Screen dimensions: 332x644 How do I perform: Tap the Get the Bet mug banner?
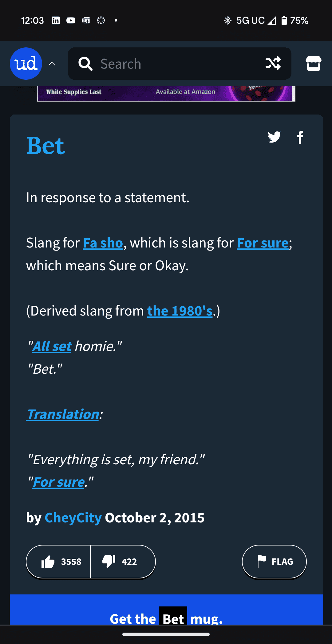pyautogui.click(x=166, y=618)
